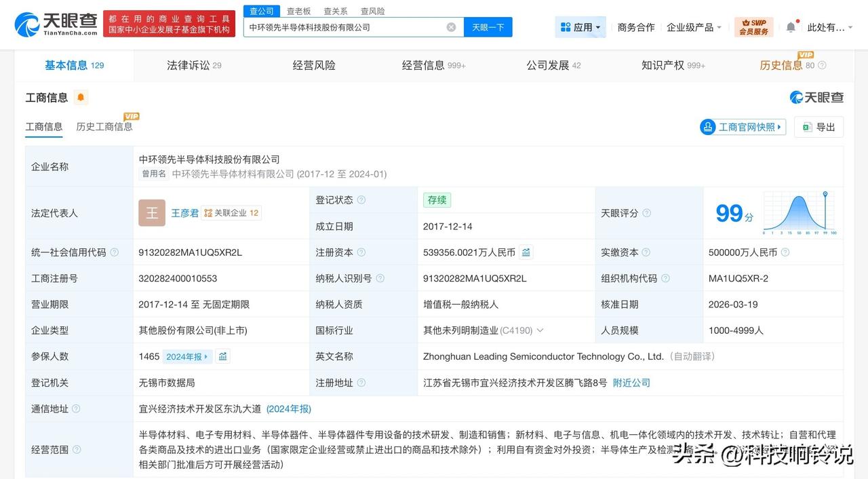
Task: Click the blue stamp icon on 工商官网快照
Action: coord(707,127)
